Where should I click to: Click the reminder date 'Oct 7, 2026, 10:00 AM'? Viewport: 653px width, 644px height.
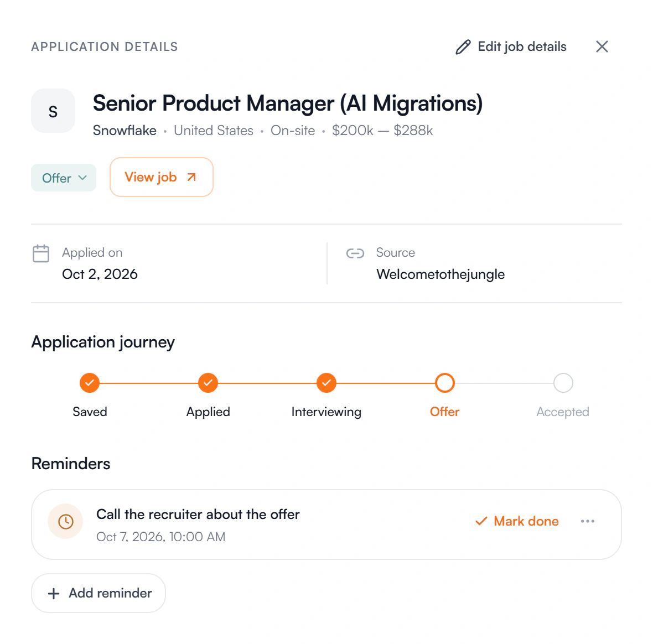[160, 537]
